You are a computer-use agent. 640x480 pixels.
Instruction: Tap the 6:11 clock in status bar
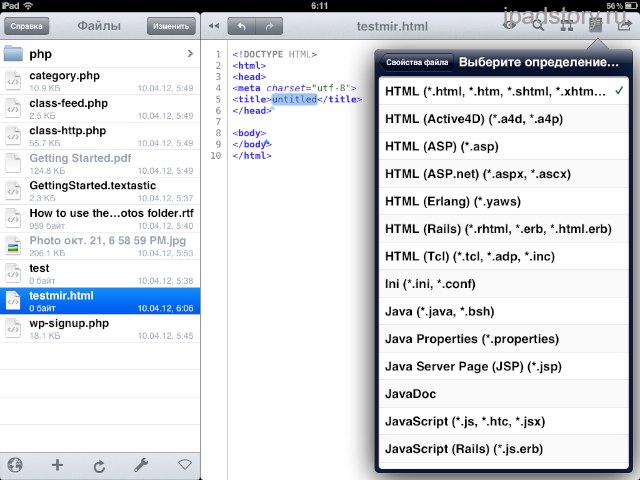click(319, 6)
